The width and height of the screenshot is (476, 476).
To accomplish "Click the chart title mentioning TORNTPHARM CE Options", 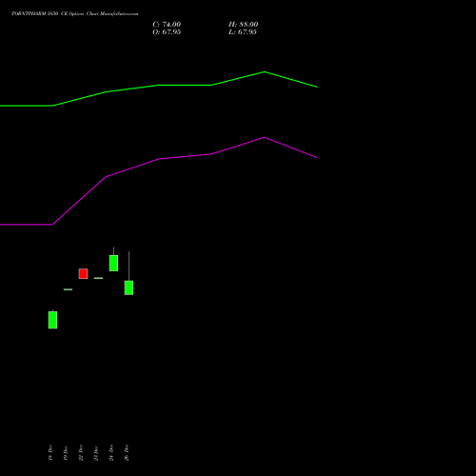I will pos(75,13).
